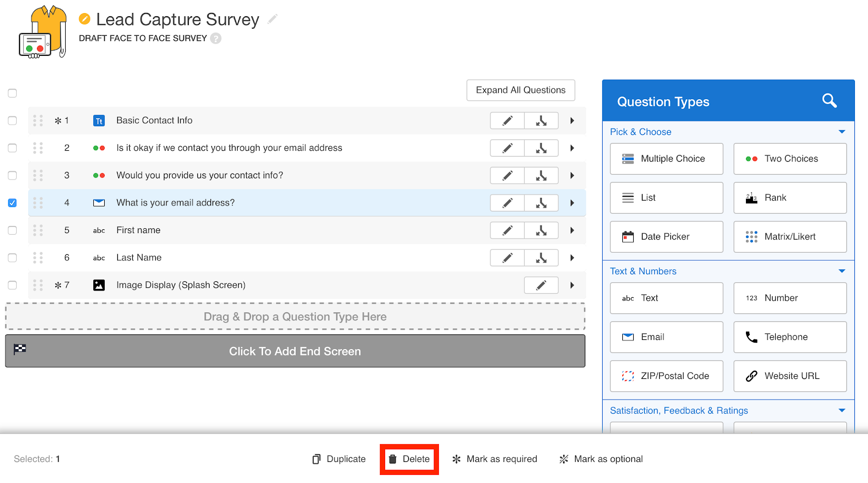Image resolution: width=868 pixels, height=483 pixels.
Task: Expand the email address question arrow
Action: pos(572,203)
